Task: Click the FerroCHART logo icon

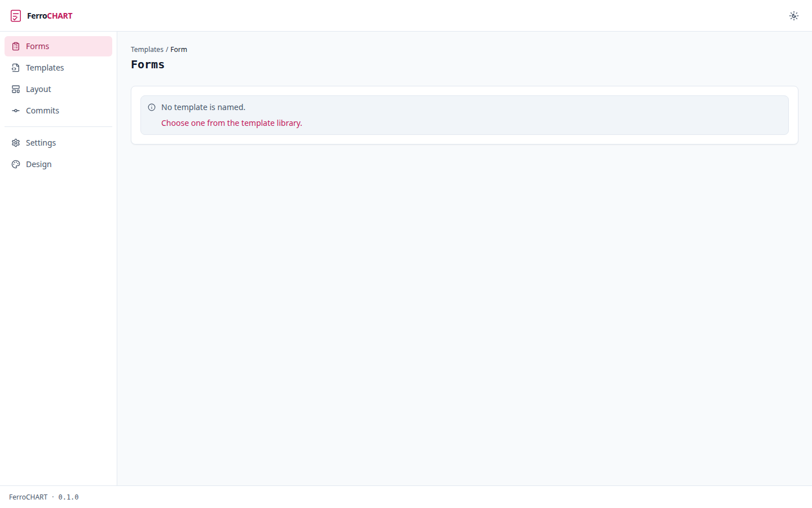Action: pos(16,16)
